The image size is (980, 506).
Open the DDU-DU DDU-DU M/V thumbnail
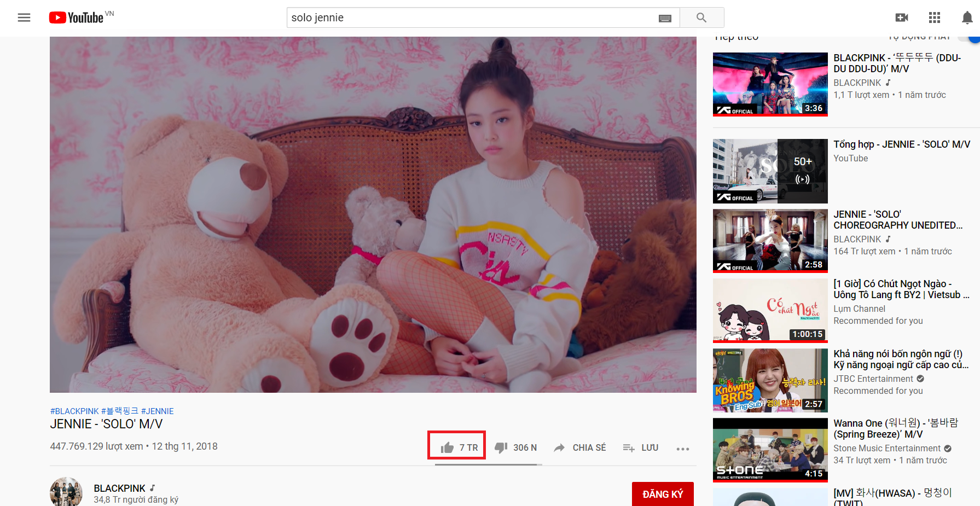point(770,84)
